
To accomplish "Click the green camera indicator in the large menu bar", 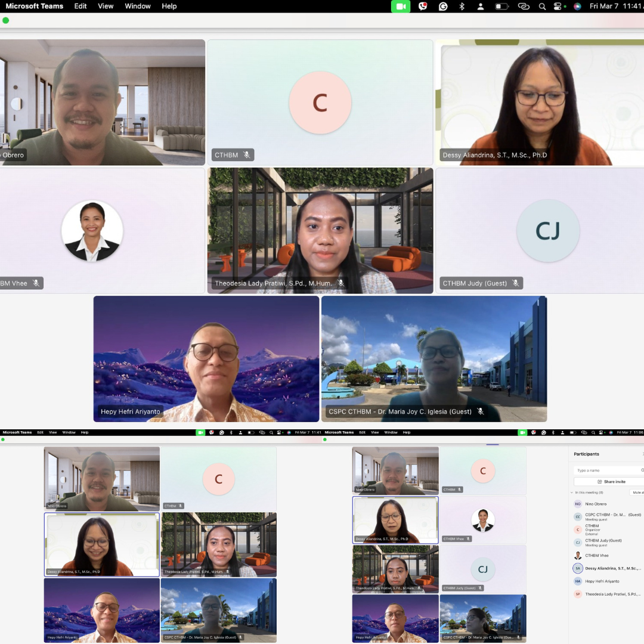I will click(x=400, y=6).
